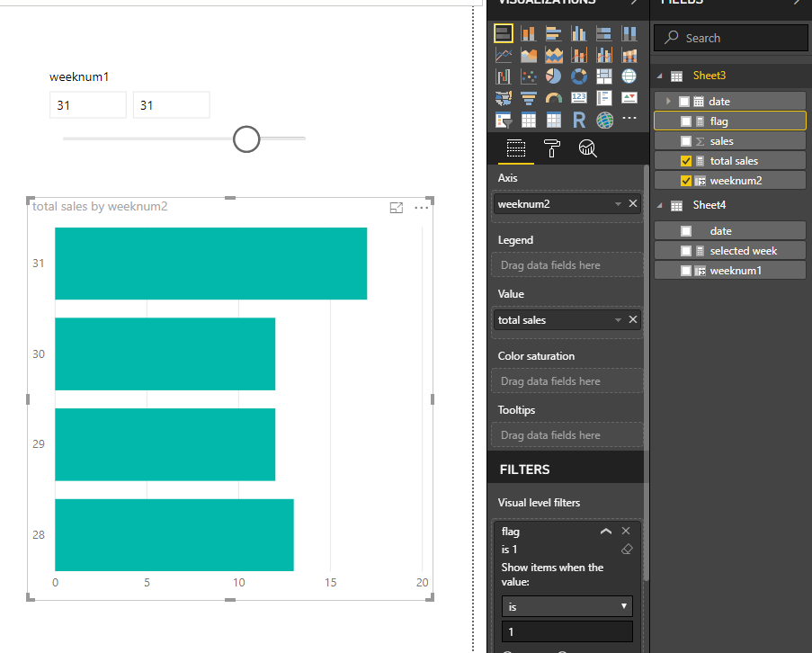Open more custom visuals ellipsis
Image resolution: width=812 pixels, height=653 pixels.
pyautogui.click(x=629, y=118)
